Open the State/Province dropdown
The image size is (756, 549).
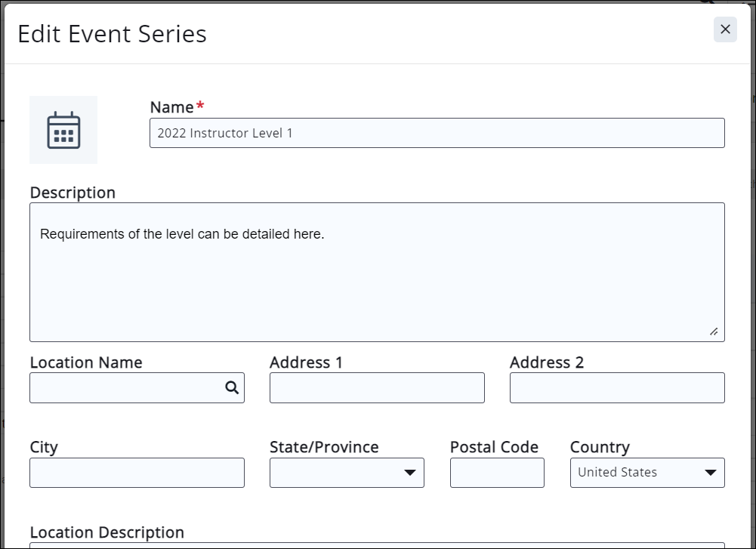(347, 473)
